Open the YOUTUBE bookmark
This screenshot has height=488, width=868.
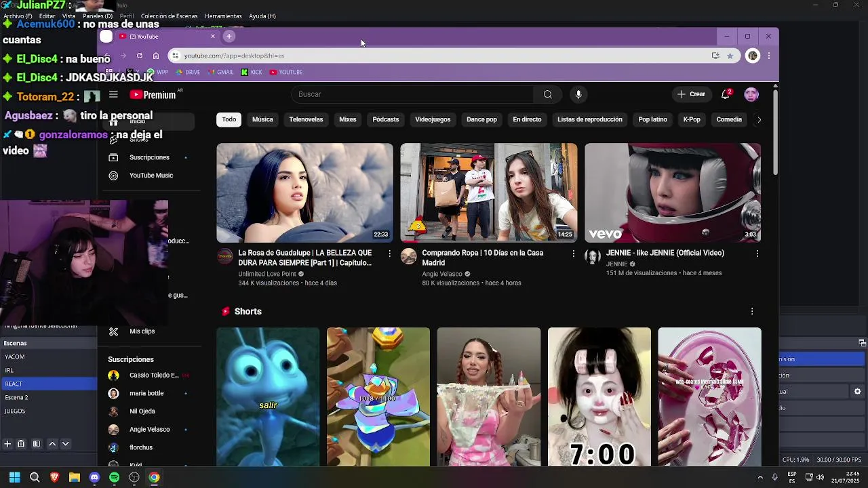pos(285,72)
